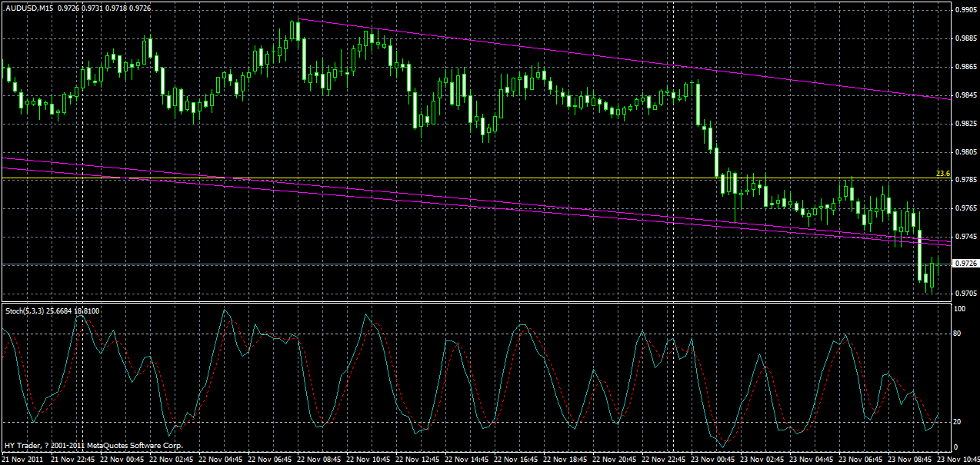
Task: Click the 0.9705 price scale value
Action: point(965,294)
